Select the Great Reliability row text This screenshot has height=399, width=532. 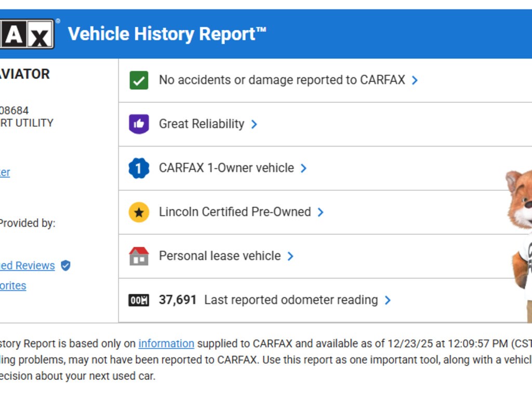click(x=202, y=124)
